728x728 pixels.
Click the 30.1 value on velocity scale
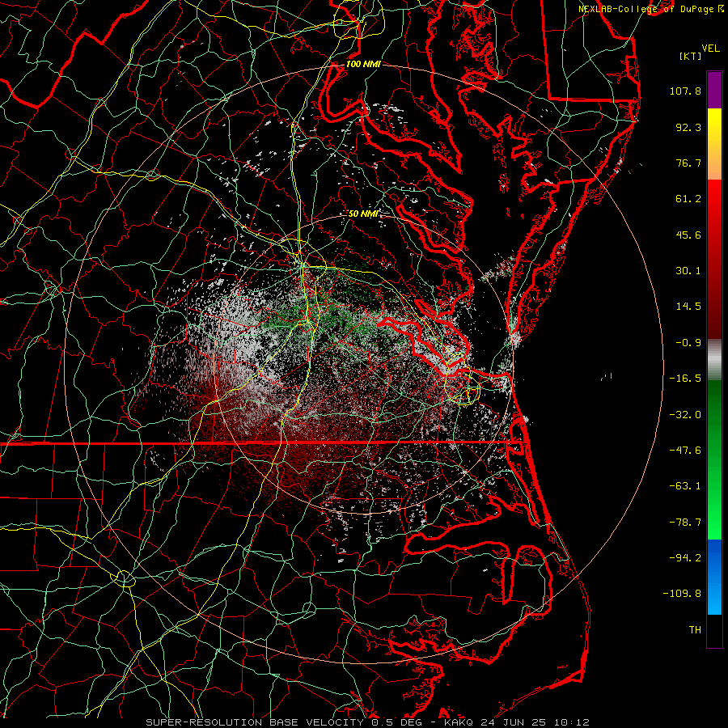point(688,271)
